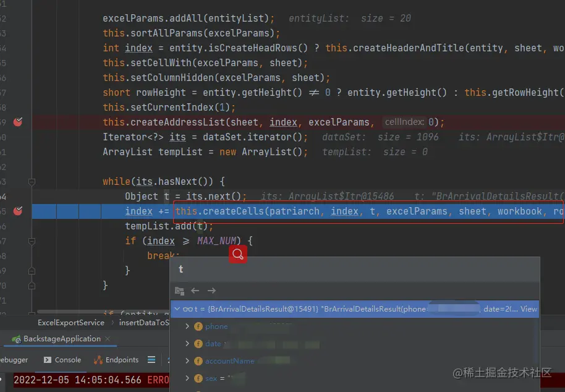Click the Console tab's terminal icon
Screen dimensions: 565x392
[x=47, y=360]
